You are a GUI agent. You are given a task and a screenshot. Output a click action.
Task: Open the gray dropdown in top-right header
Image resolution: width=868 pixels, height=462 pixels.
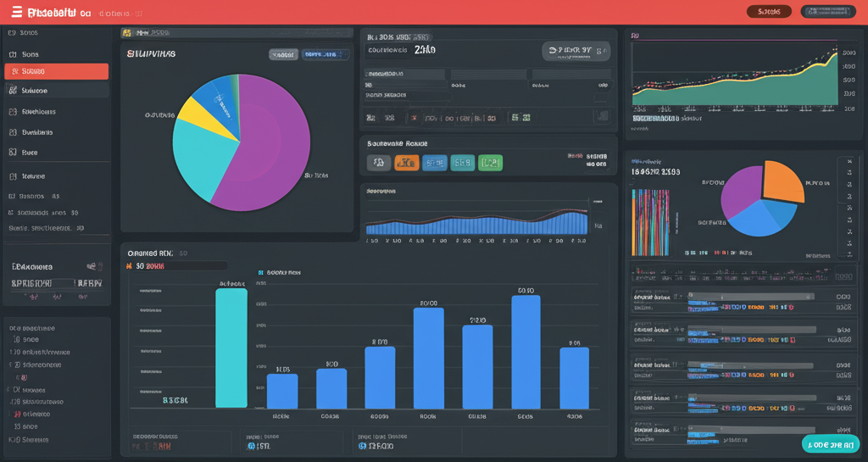tap(828, 12)
